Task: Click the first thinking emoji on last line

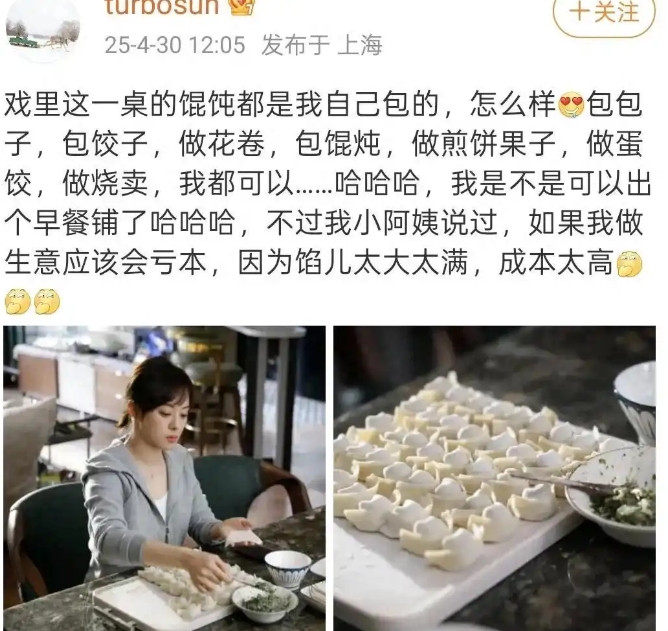Action: tap(18, 302)
